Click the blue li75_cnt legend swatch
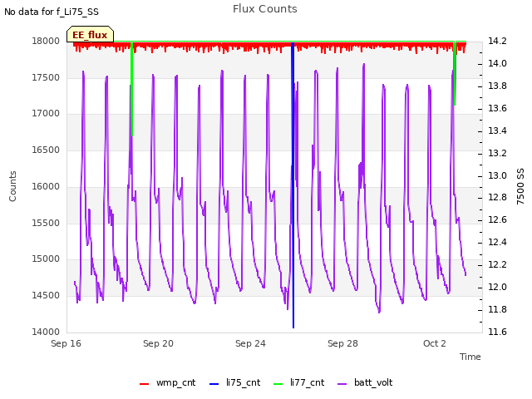Screen dimensions: 532x399 (x=214, y=384)
